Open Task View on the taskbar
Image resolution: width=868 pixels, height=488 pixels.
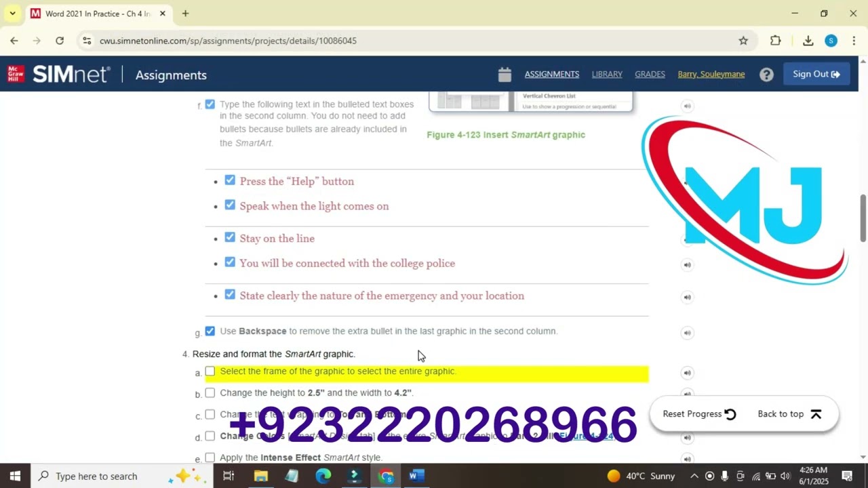[x=229, y=476]
